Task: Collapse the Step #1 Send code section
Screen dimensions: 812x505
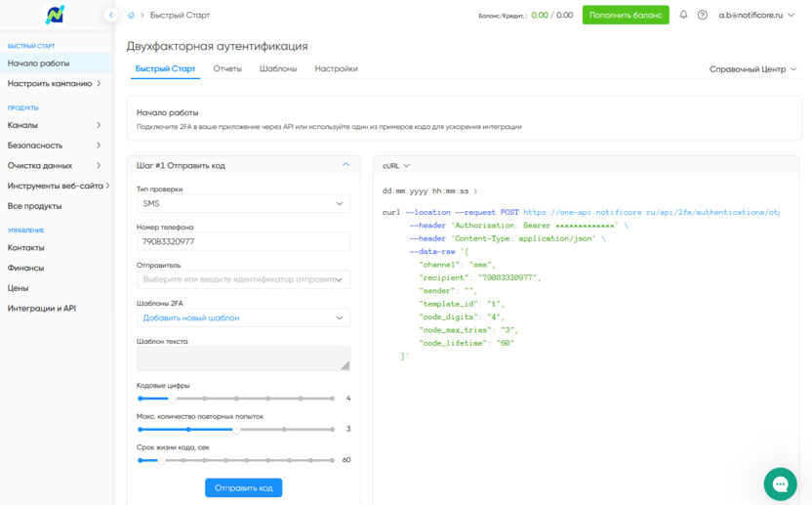Action: (x=345, y=165)
